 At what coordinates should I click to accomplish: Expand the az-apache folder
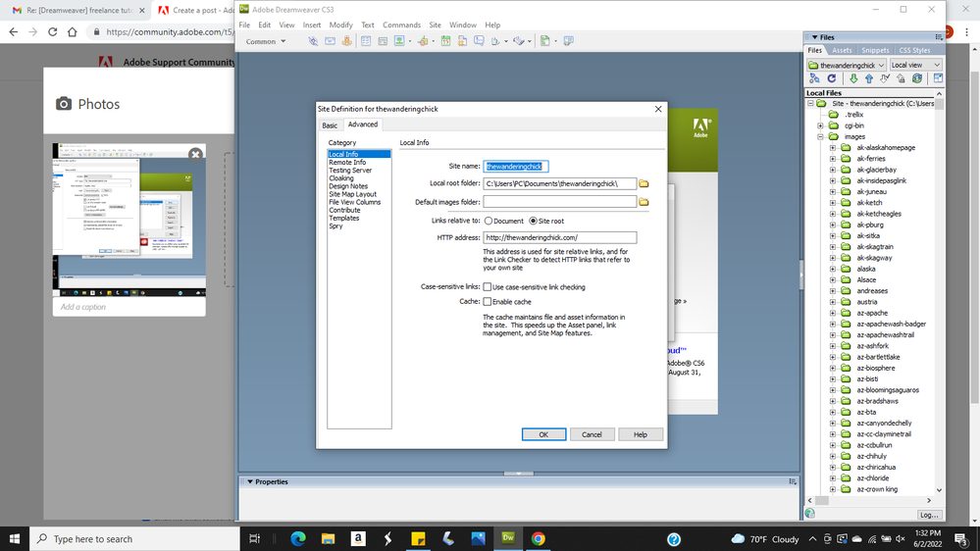coord(833,313)
